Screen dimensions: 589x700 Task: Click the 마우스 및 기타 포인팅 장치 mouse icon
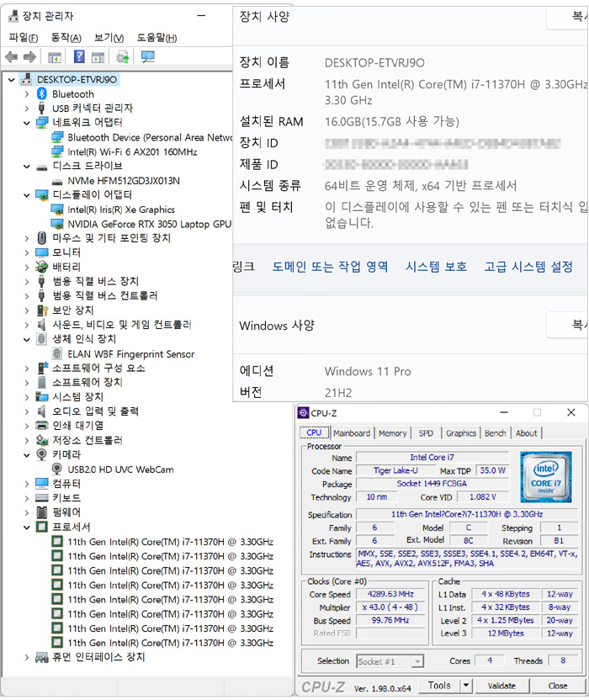click(41, 237)
